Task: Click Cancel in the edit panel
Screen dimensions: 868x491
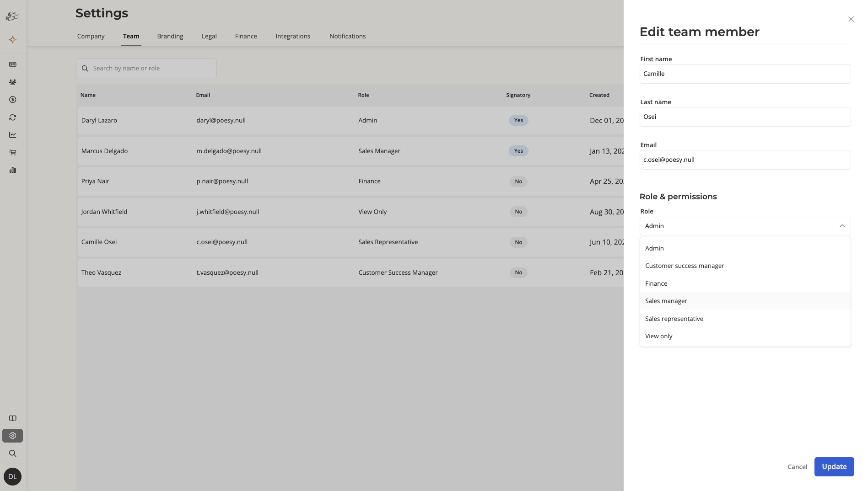Action: (x=797, y=467)
